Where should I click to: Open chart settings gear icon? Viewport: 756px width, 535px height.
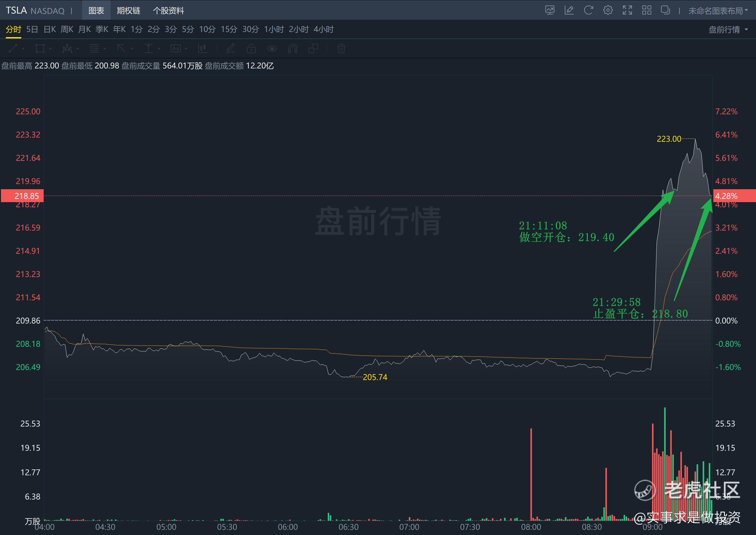pyautogui.click(x=608, y=10)
